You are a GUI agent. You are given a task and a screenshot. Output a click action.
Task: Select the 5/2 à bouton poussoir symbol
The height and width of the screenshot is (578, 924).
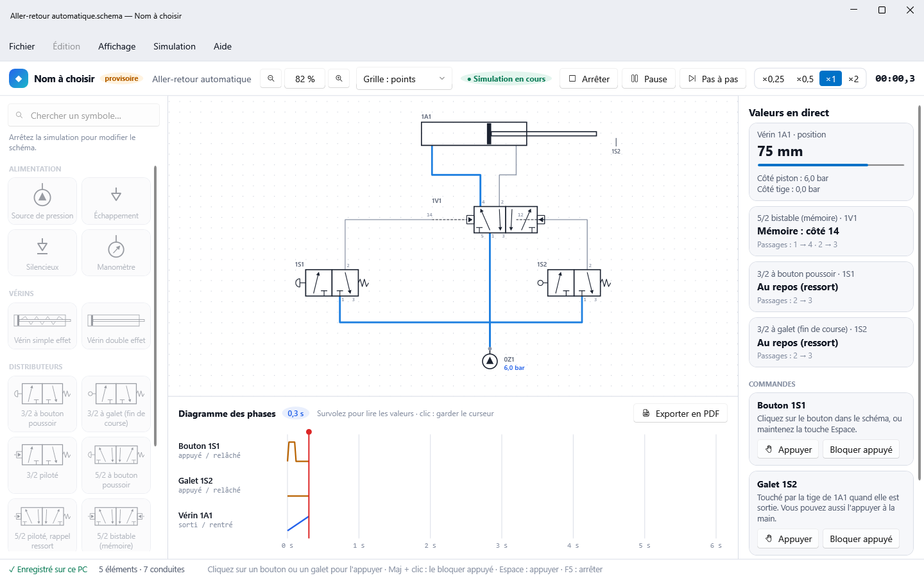(116, 465)
